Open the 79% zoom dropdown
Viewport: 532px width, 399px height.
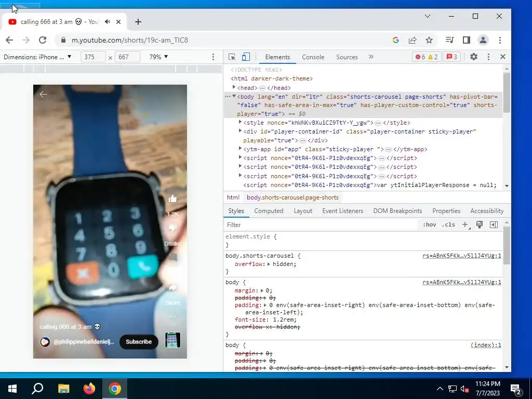[x=158, y=57]
